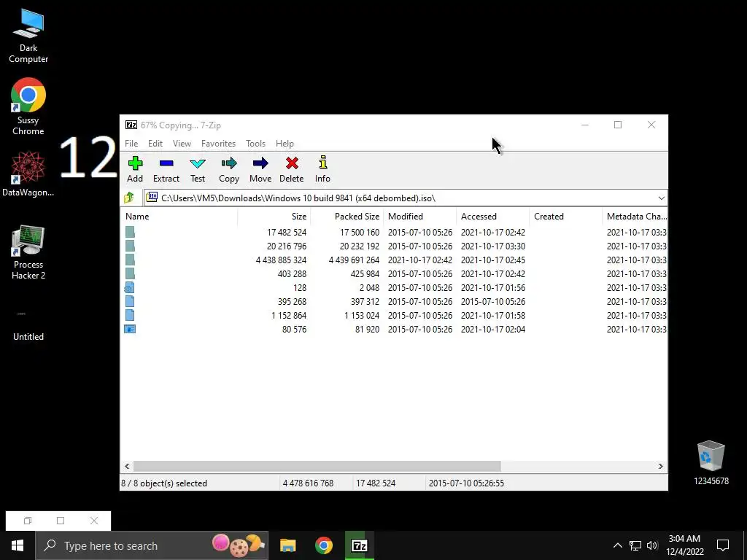Image resolution: width=747 pixels, height=560 pixels.
Task: Select the settings file icon sized 128
Action: (130, 287)
